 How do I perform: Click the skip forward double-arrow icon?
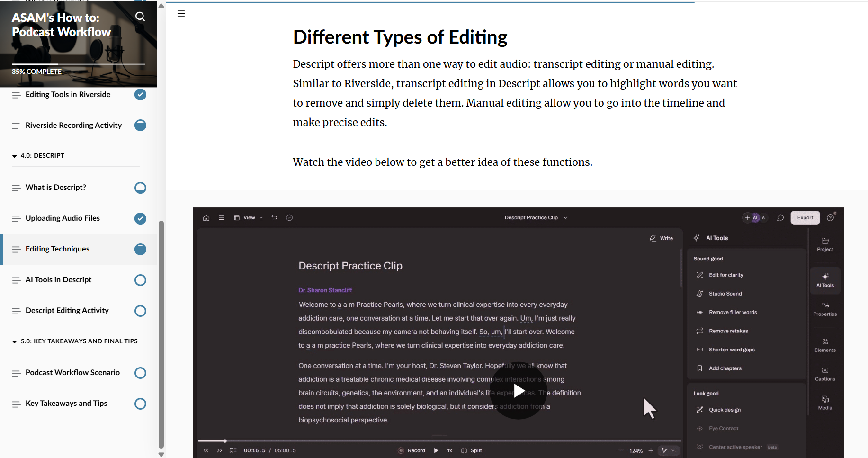(x=219, y=450)
